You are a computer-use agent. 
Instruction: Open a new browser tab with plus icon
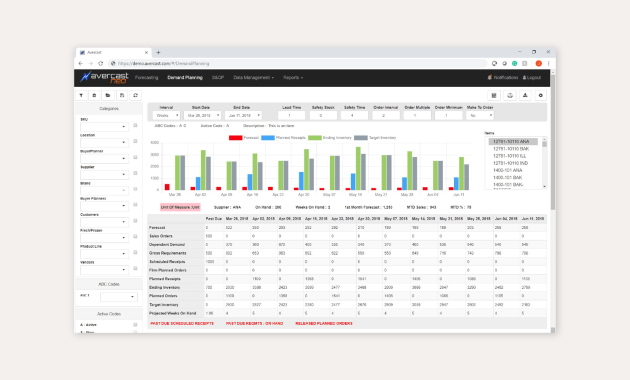click(158, 52)
